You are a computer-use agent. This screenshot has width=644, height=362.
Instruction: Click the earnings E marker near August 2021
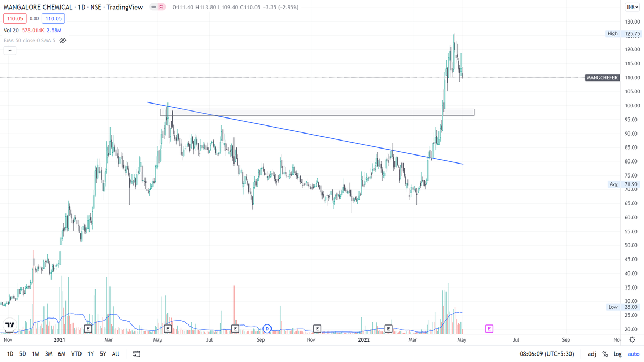tap(235, 328)
